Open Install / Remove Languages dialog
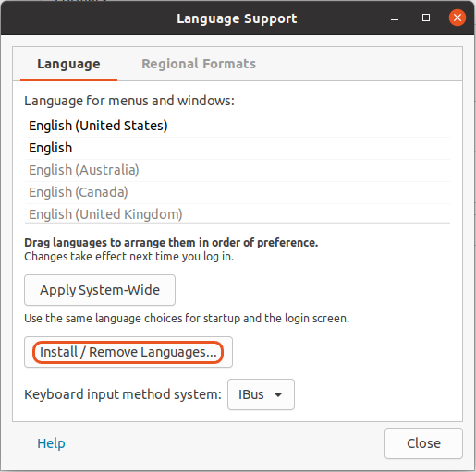The image size is (476, 472). click(128, 352)
